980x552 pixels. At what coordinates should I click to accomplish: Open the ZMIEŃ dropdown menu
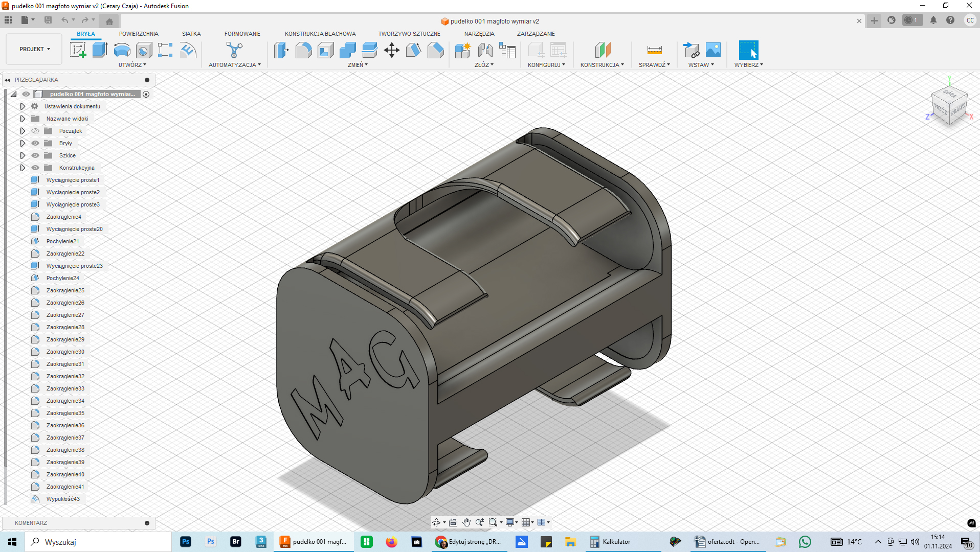[358, 65]
